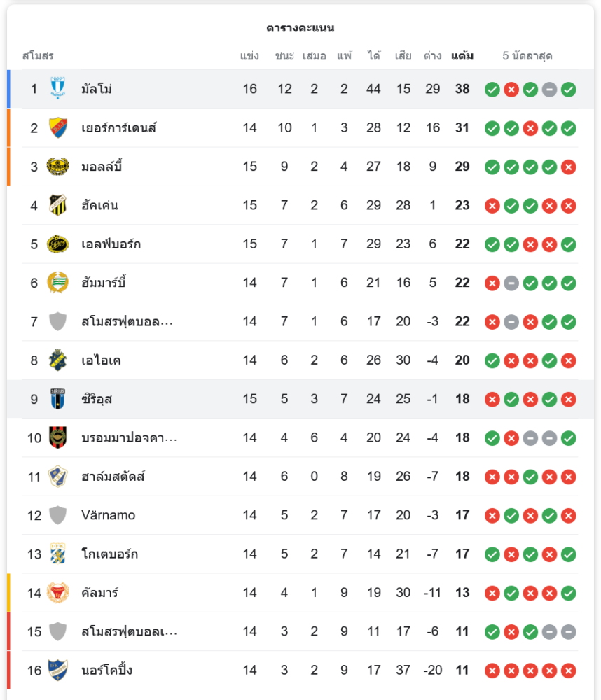The height and width of the screenshot is (700, 601).
Task: Click the Häcken club crest icon
Action: pos(57,205)
